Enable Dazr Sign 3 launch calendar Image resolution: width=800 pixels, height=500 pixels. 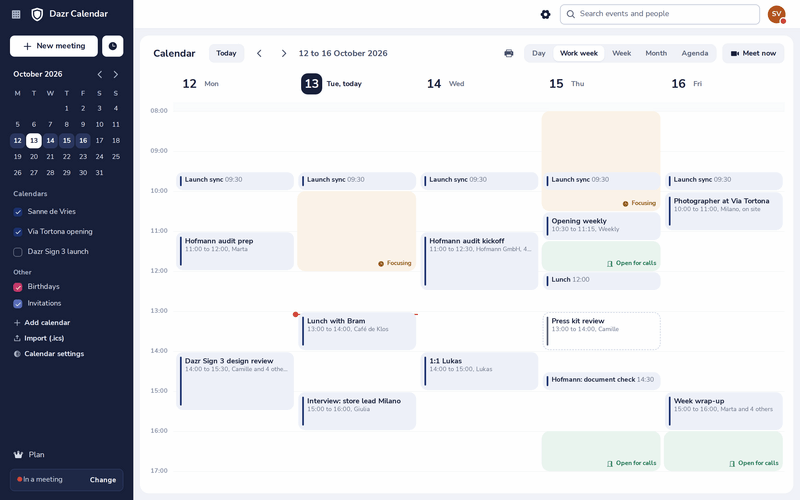coord(18,252)
